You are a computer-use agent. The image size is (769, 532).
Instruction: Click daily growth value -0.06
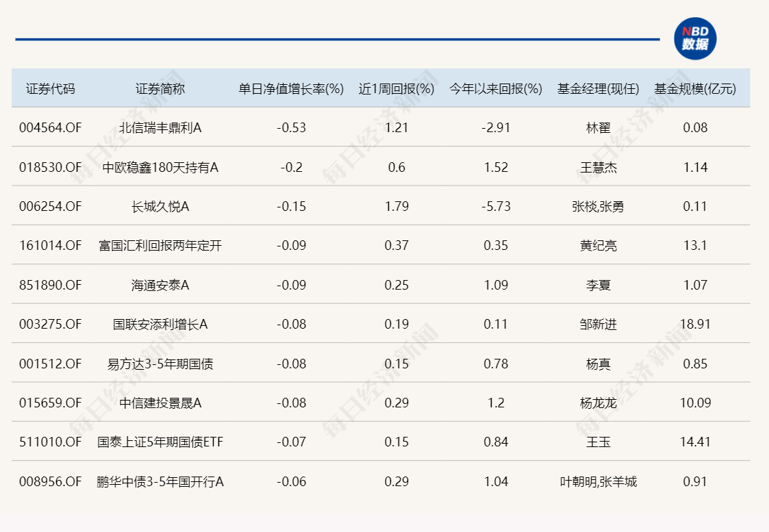tap(291, 481)
